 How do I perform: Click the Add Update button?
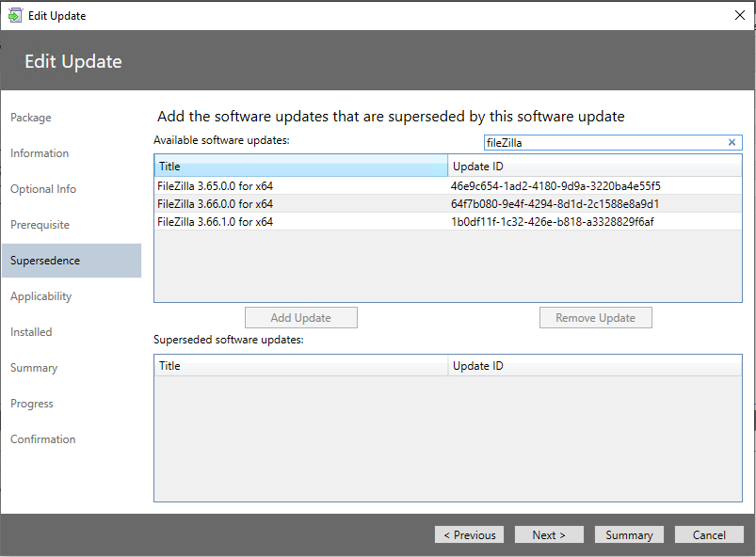tap(301, 317)
